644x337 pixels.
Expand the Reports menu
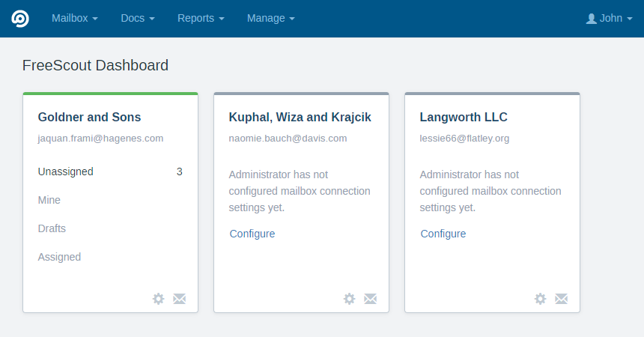point(201,19)
